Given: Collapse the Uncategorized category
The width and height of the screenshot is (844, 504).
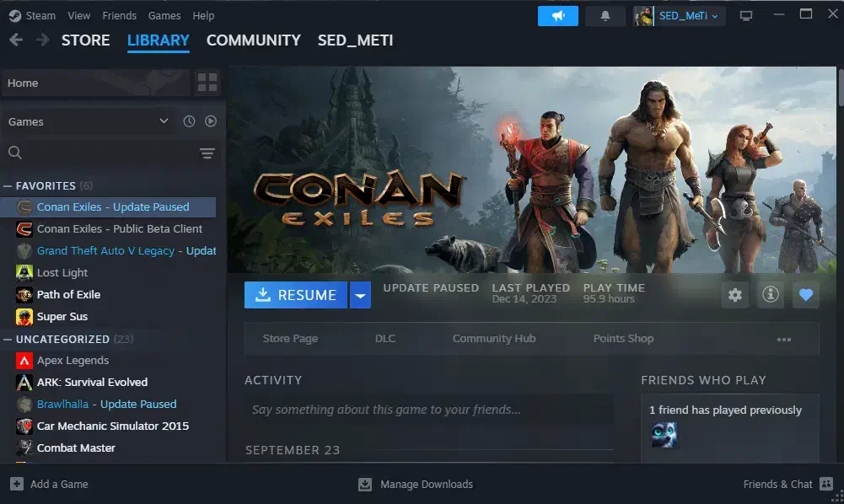Looking at the screenshot, I should (8, 339).
